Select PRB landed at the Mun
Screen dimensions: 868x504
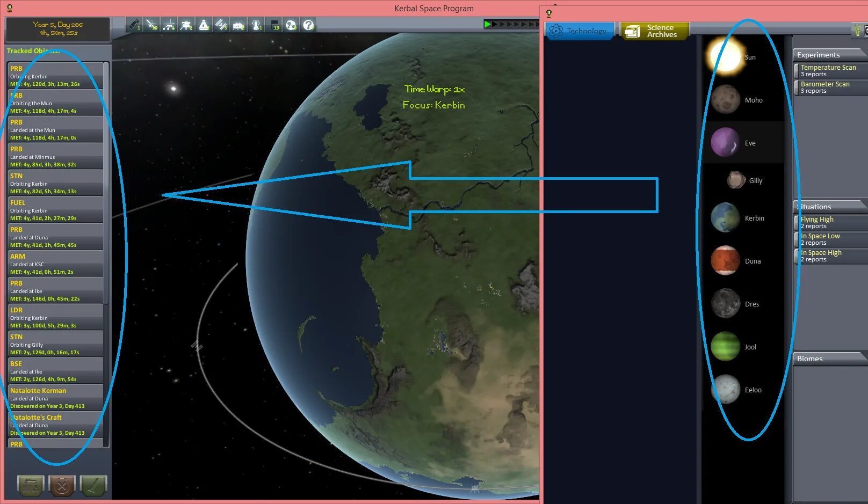coord(55,129)
